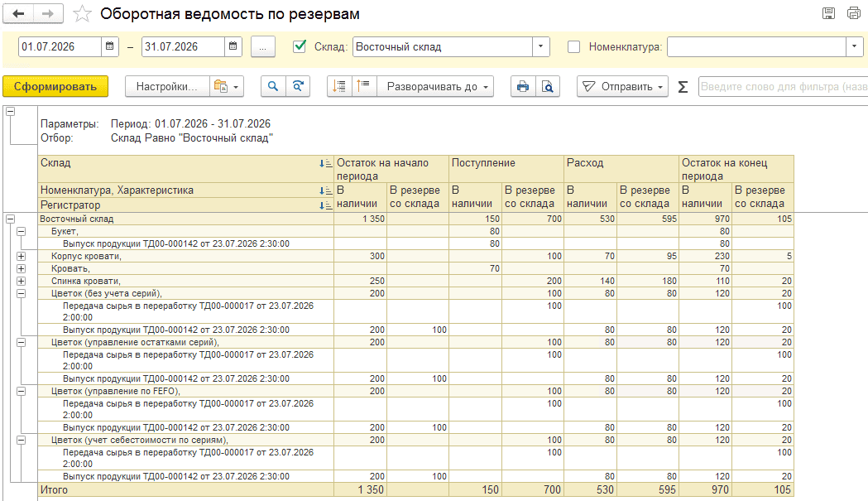This screenshot has width=868, height=501.
Task: Open Настройки... report settings
Action: point(167,86)
